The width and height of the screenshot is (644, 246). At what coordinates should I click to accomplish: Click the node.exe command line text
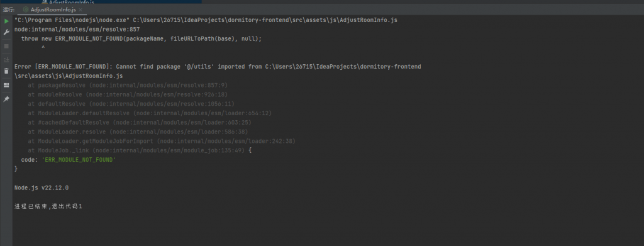tap(206, 20)
